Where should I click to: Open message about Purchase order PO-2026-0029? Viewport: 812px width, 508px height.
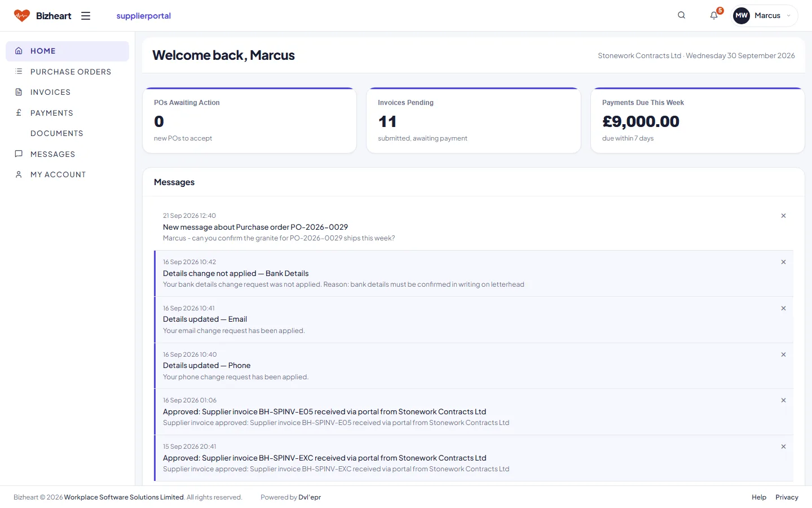(x=255, y=227)
